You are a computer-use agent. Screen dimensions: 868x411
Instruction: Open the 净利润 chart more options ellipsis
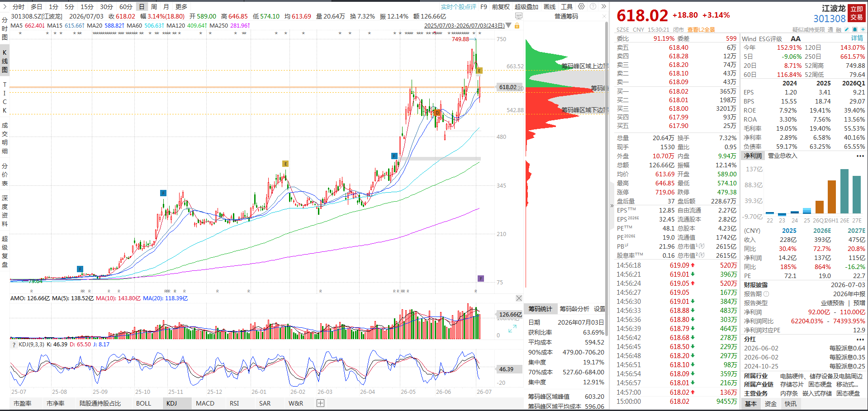point(860,156)
